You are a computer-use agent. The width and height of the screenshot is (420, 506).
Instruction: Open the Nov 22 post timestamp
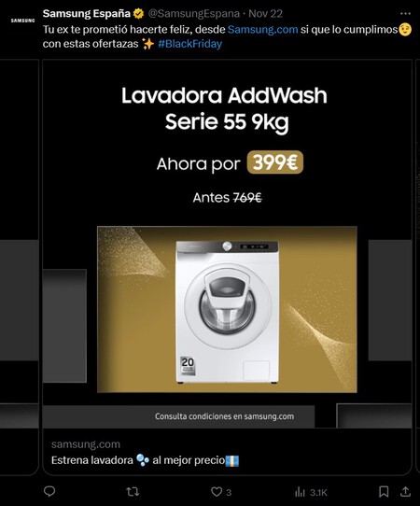tap(265, 14)
